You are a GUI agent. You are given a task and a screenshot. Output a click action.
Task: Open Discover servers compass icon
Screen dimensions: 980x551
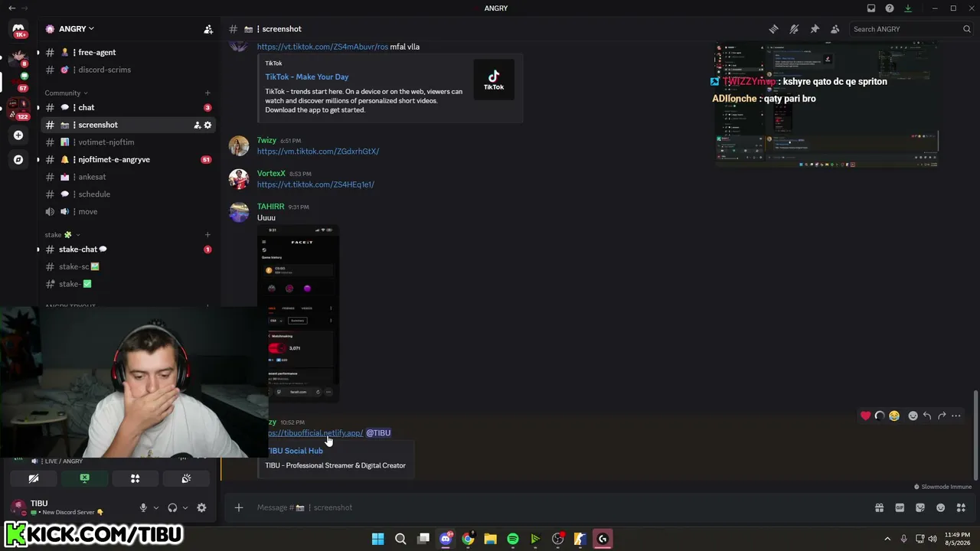tap(18, 160)
